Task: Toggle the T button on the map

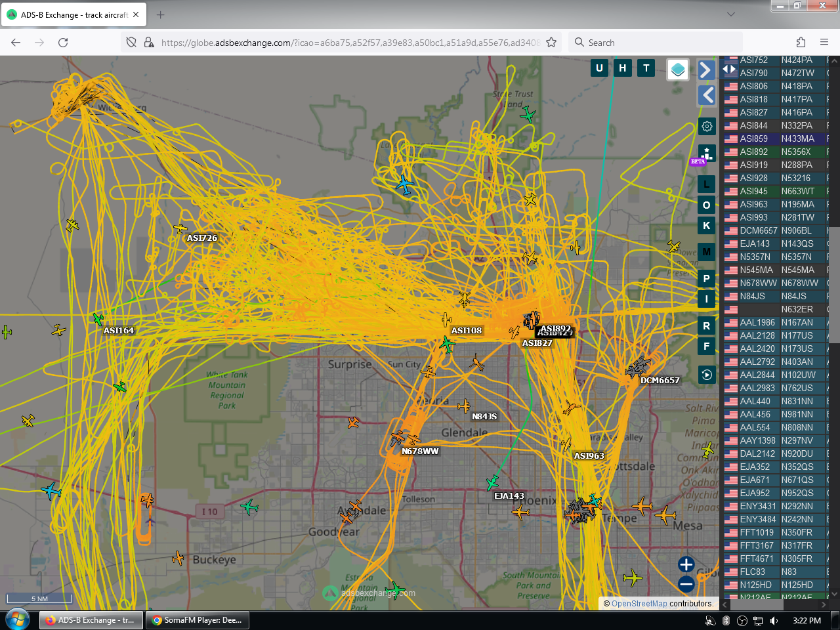Action: point(646,68)
